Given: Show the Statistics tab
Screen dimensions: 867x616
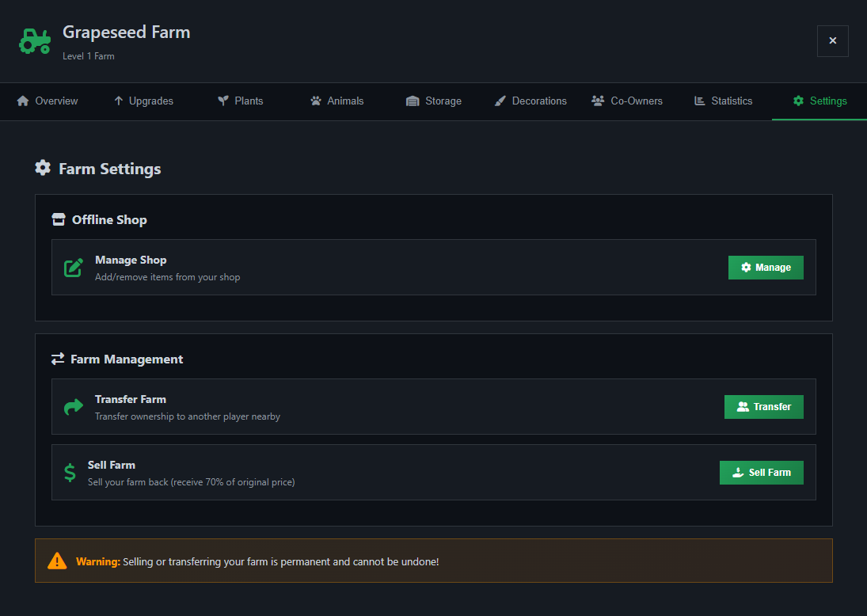Looking at the screenshot, I should click(724, 101).
